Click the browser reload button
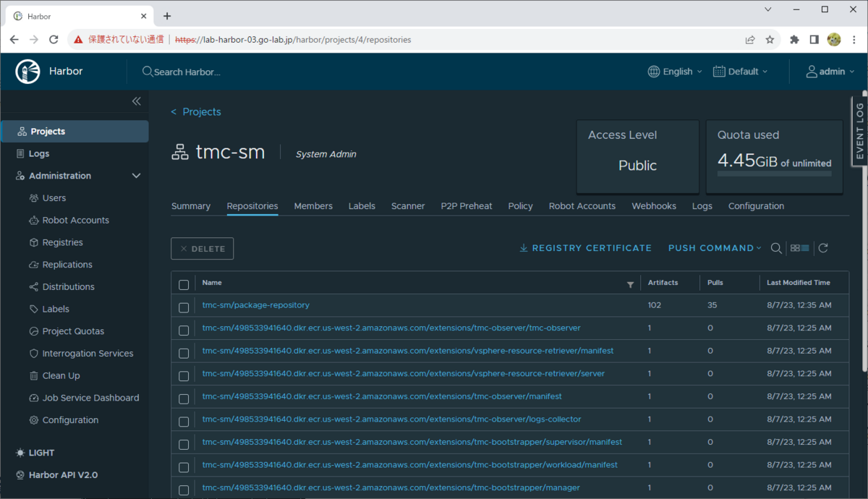The height and width of the screenshot is (499, 868). (x=54, y=40)
